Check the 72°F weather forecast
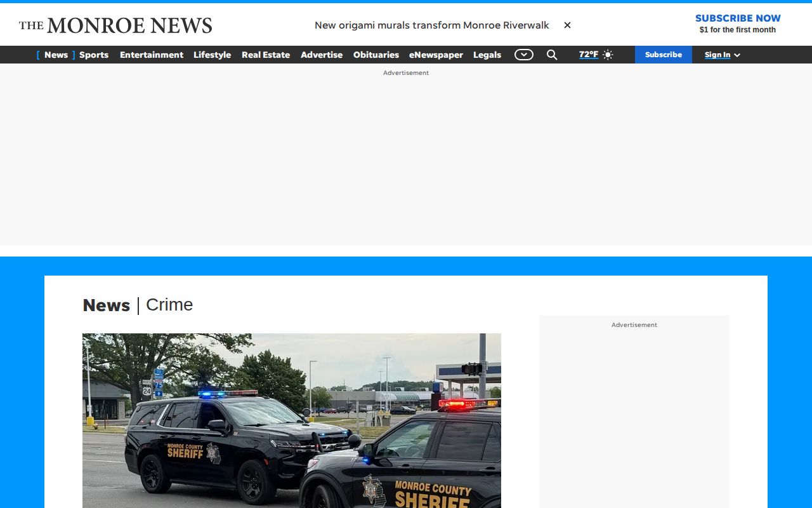 (x=589, y=55)
